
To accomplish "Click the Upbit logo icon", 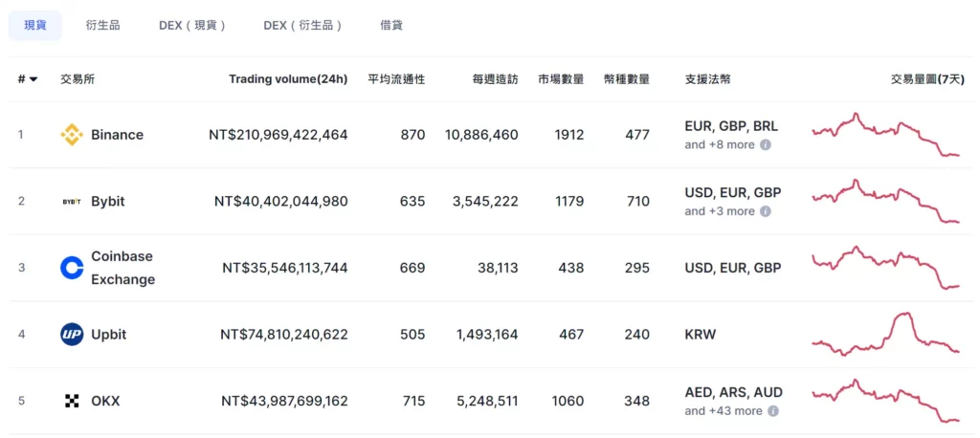I will coord(72,335).
